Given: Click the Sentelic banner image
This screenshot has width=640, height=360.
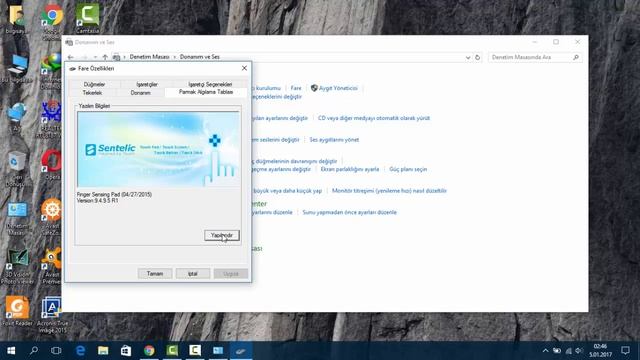Looking at the screenshot, I should click(x=158, y=149).
